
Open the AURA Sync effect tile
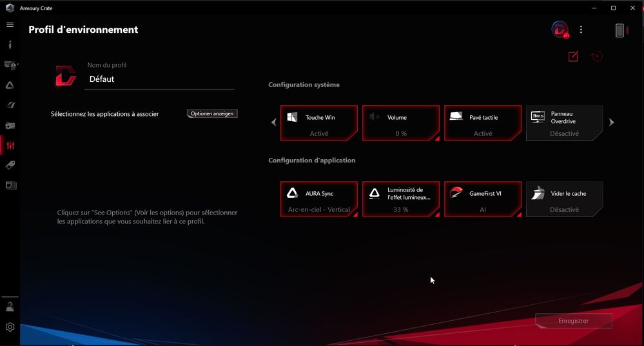click(318, 199)
